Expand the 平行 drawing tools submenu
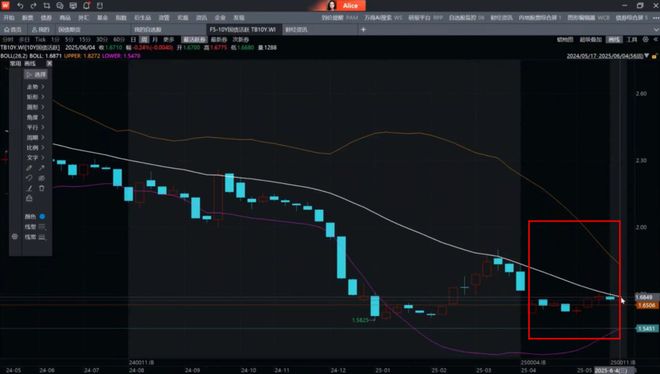 pyautogui.click(x=35, y=127)
